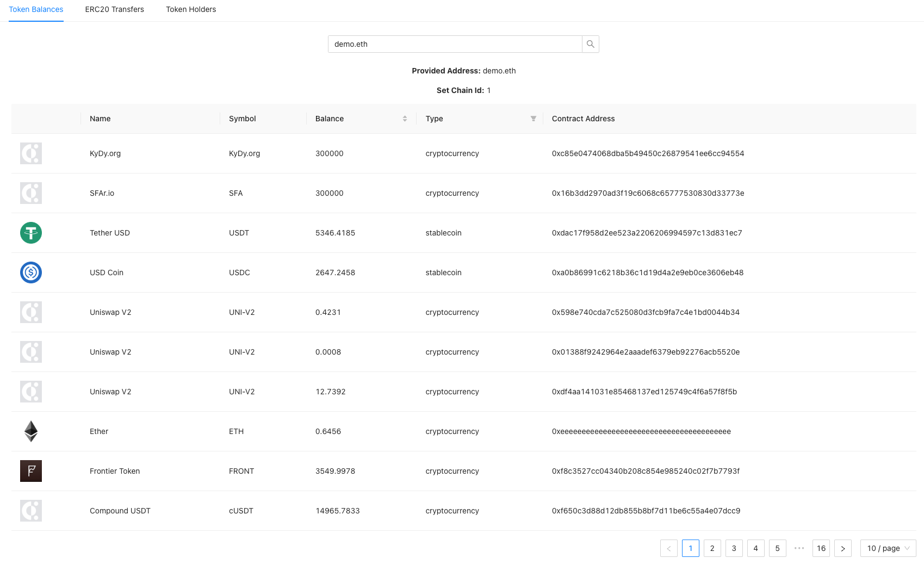This screenshot has width=924, height=564.
Task: Go to page 3
Action: pos(734,548)
